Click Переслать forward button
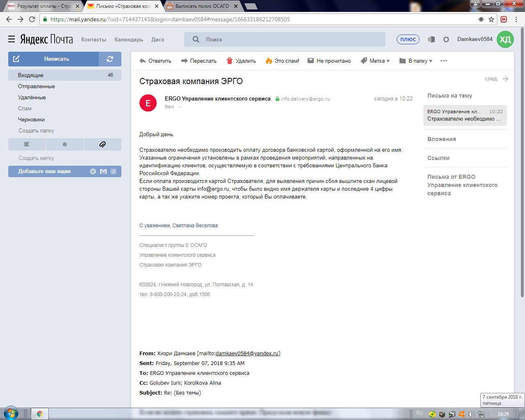This screenshot has height=420, width=525. point(199,61)
